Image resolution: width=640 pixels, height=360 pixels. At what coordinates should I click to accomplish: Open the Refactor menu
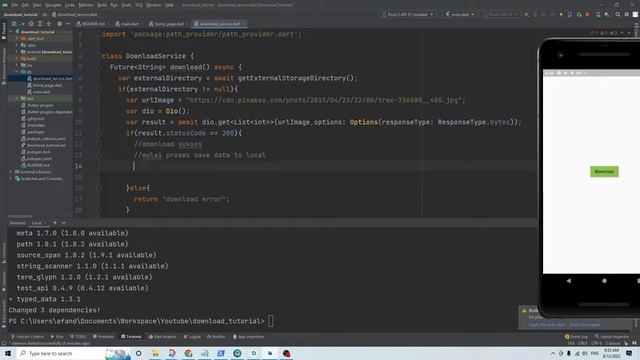coord(86,5)
